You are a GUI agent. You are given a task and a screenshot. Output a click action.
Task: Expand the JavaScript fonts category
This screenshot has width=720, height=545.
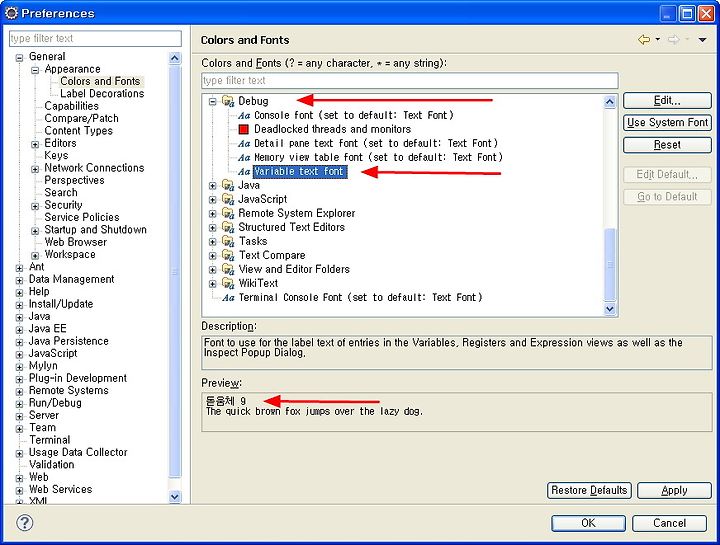click(x=212, y=200)
